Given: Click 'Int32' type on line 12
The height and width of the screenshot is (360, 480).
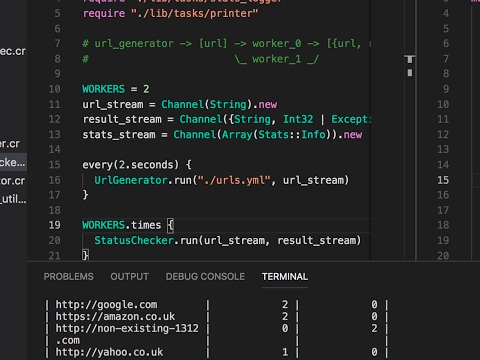Looking at the screenshot, I should point(298,119).
